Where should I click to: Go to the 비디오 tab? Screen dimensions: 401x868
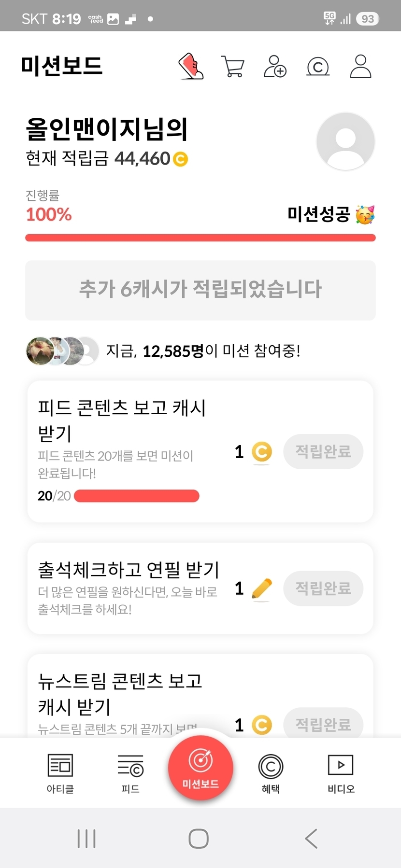pos(341,773)
